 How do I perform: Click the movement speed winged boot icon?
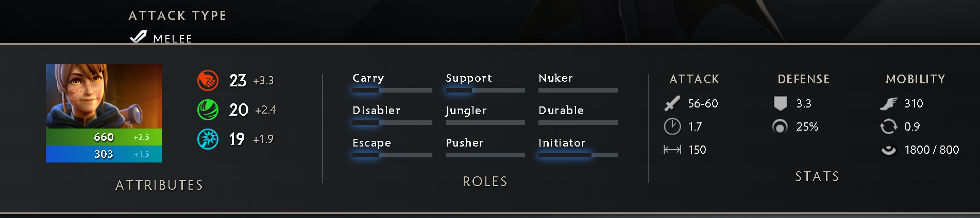point(888,103)
